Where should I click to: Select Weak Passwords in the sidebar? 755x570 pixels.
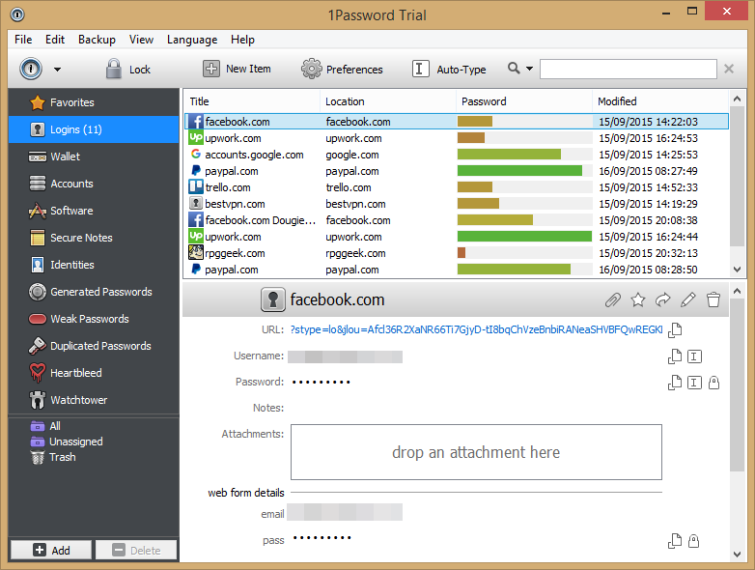[x=93, y=319]
